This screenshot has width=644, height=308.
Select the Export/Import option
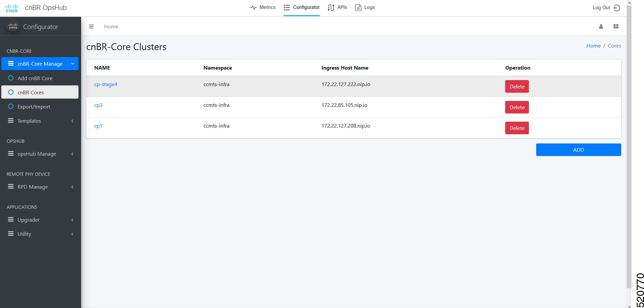point(34,107)
